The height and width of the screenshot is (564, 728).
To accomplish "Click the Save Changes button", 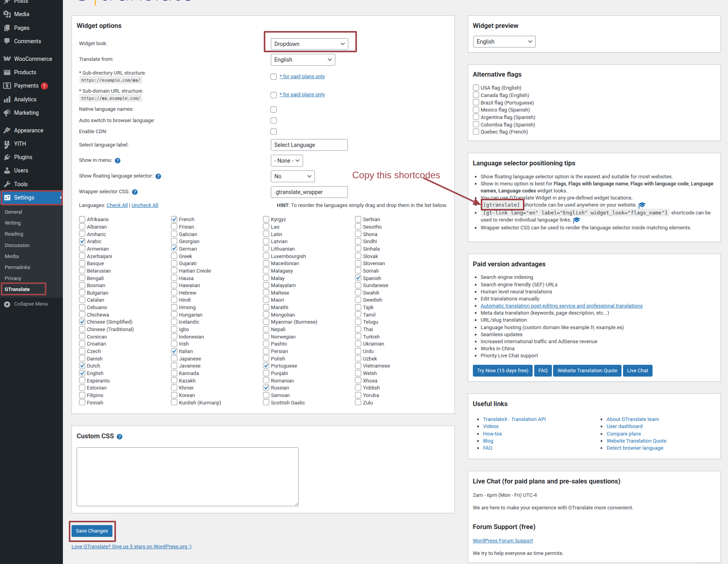I will click(x=92, y=531).
